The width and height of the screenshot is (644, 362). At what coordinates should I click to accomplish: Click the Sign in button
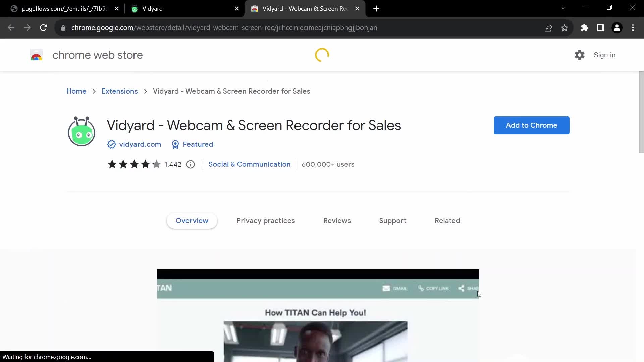[x=605, y=55]
